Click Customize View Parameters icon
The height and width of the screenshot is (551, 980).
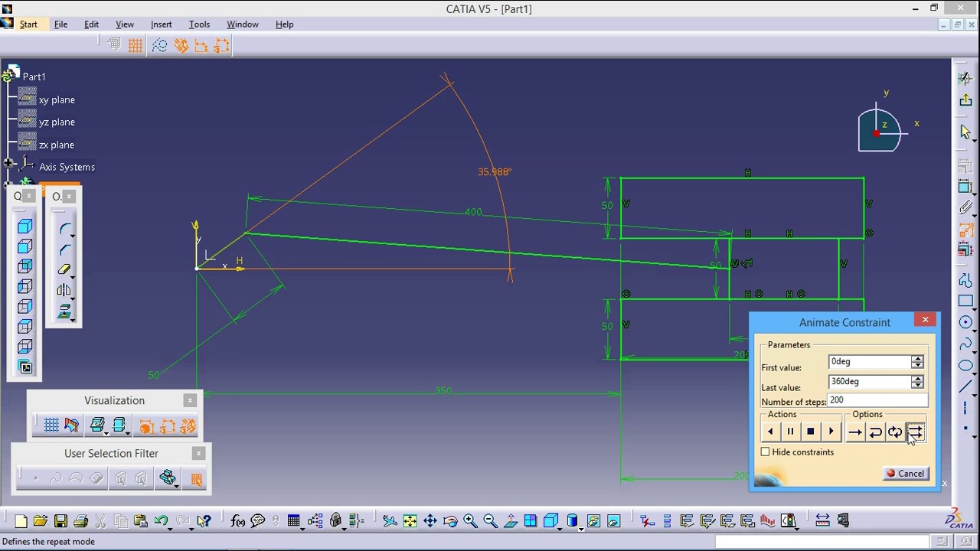coord(25,367)
